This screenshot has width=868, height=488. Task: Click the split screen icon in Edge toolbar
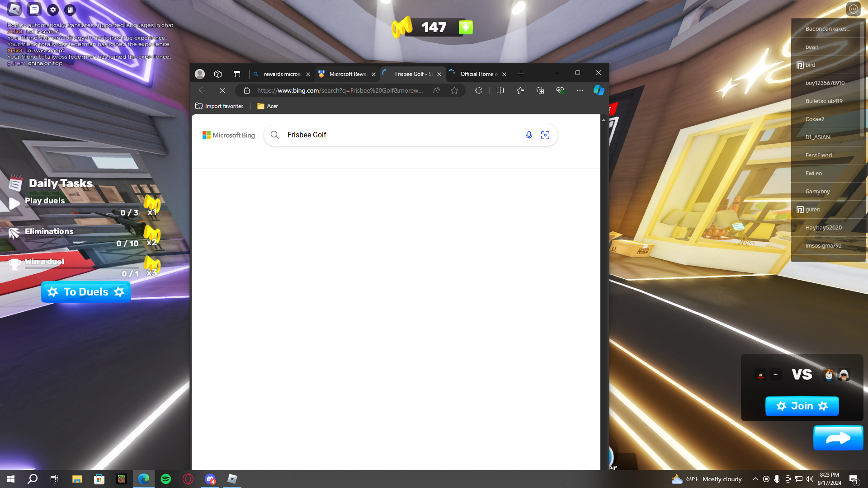[x=500, y=90]
